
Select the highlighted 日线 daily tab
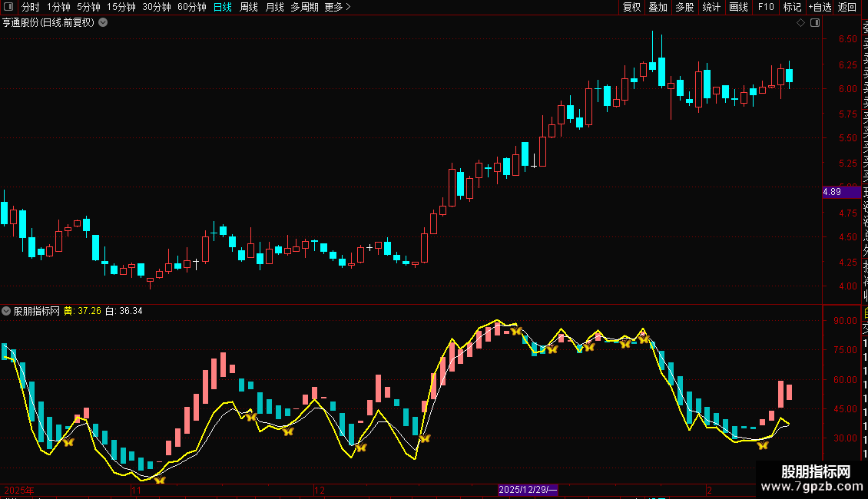(223, 7)
